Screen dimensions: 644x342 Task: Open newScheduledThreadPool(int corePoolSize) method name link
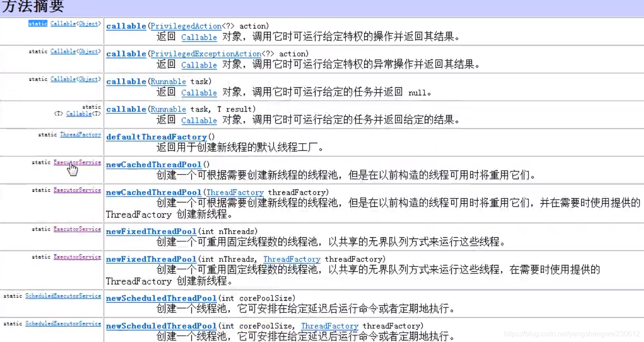(x=161, y=298)
